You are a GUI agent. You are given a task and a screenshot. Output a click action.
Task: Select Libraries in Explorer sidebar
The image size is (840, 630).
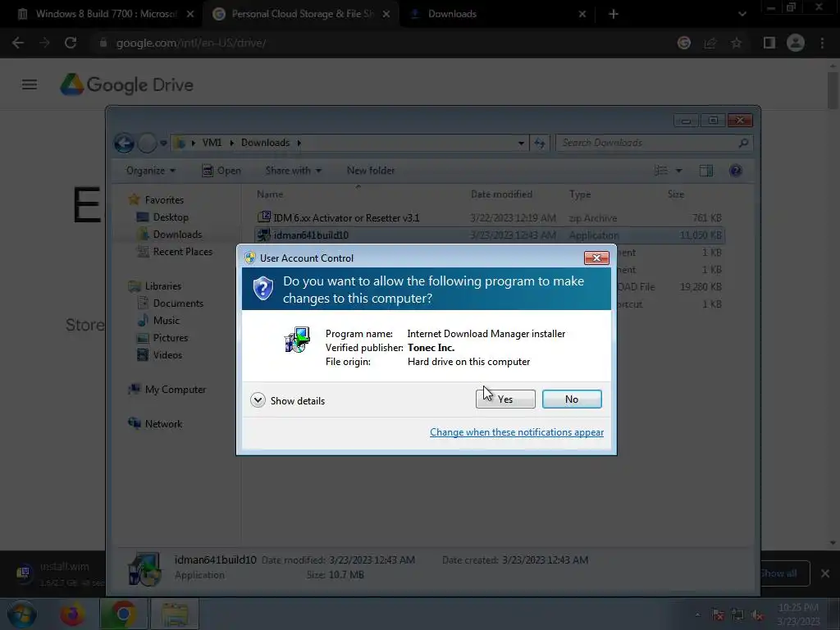[163, 286]
